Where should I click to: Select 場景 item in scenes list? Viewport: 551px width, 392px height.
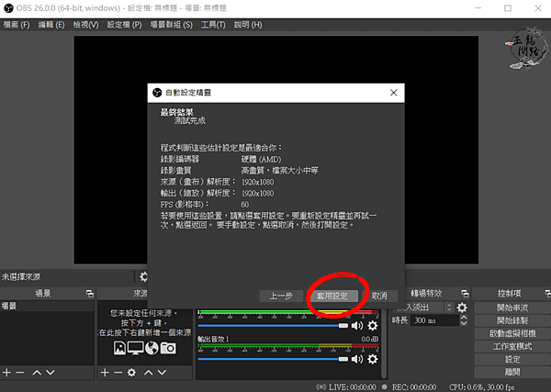point(47,306)
